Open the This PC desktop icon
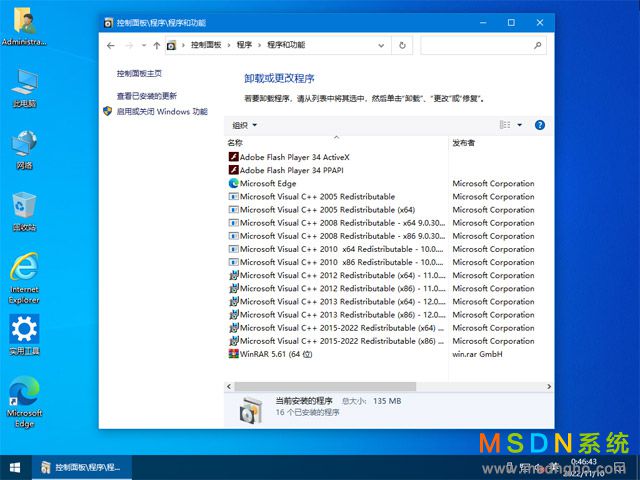This screenshot has width=640, height=480. 24,88
